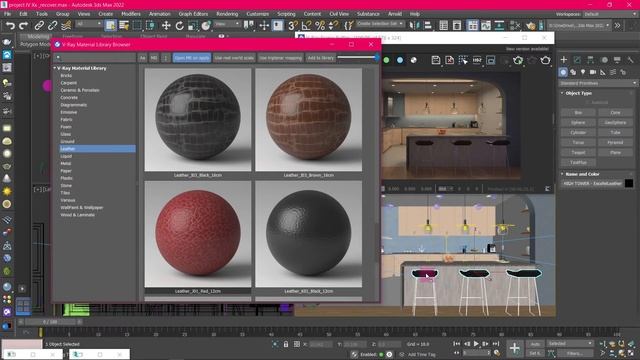
Task: Undo the last action in main toolbar
Action: click(x=10, y=26)
